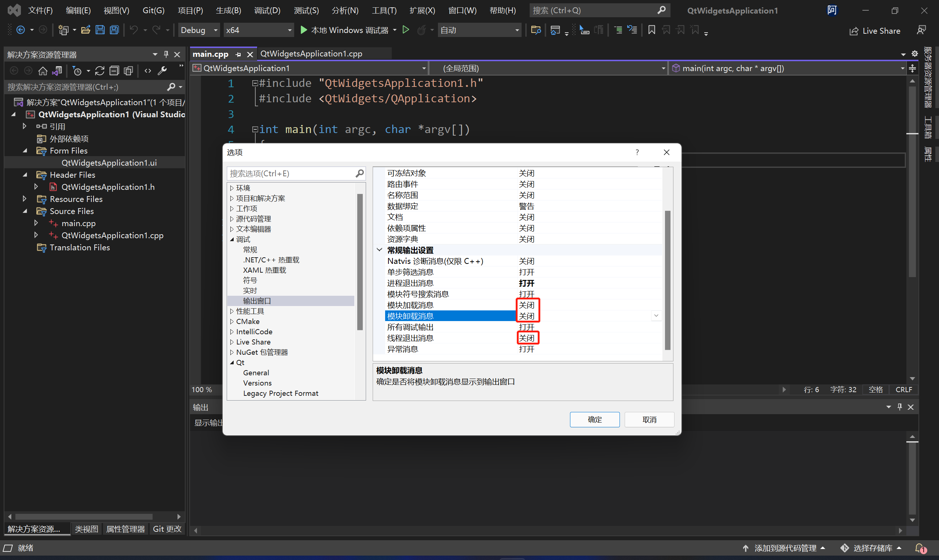Select Qt Versions in Options tree
The width and height of the screenshot is (939, 560).
[257, 383]
